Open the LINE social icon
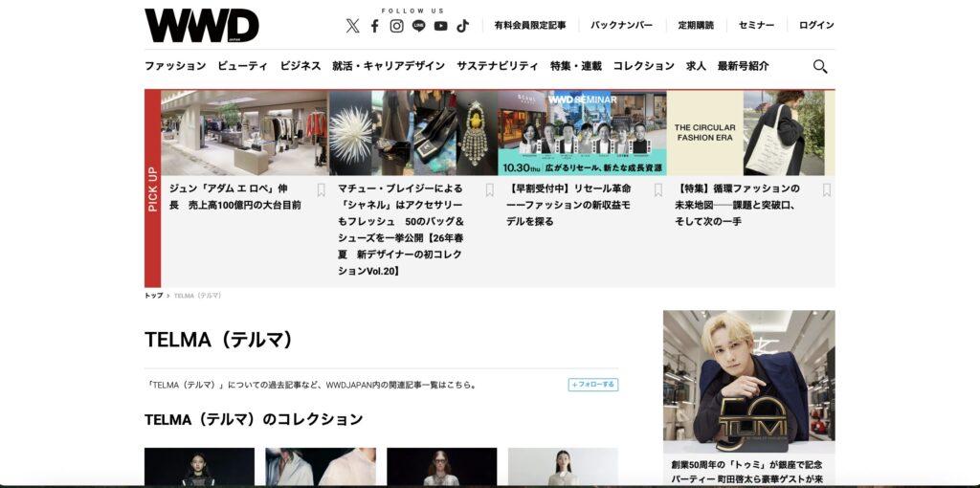 (418, 26)
